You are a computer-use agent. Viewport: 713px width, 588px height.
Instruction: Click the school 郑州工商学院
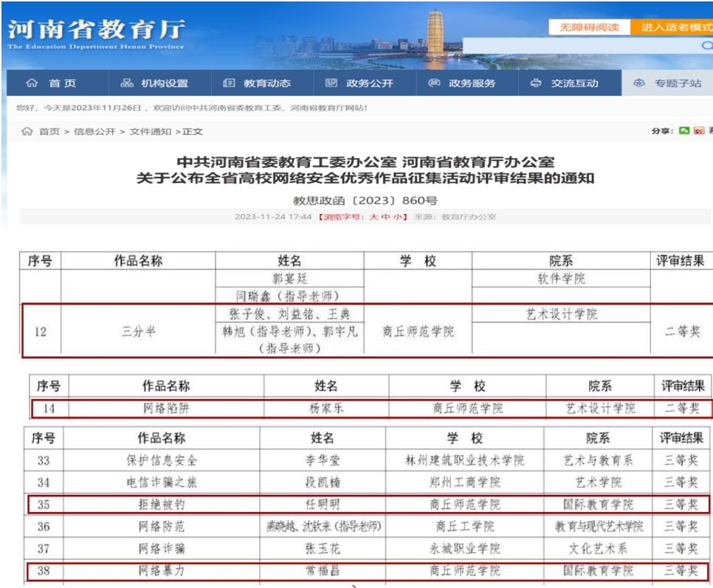[x=465, y=482]
